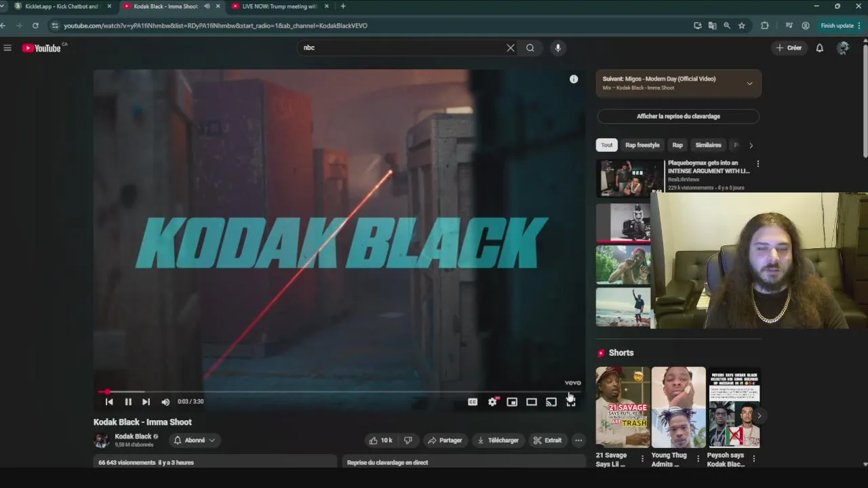Open the browser extensions puzzle icon
The image size is (868, 488).
765,26
